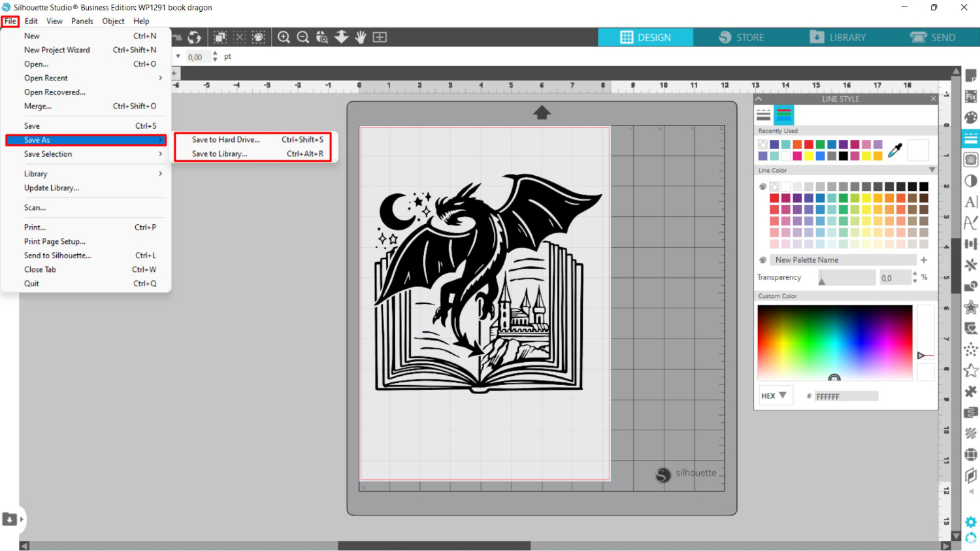
Task: Click the blue Preferences gear icon
Action: pos(971,522)
